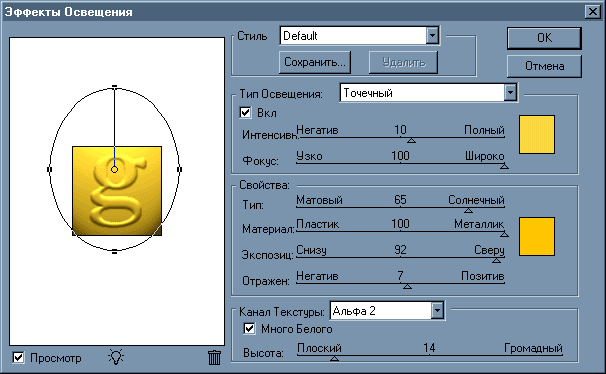The image size is (606, 374).
Task: Open the orange properties color swatch
Action: pyautogui.click(x=537, y=236)
